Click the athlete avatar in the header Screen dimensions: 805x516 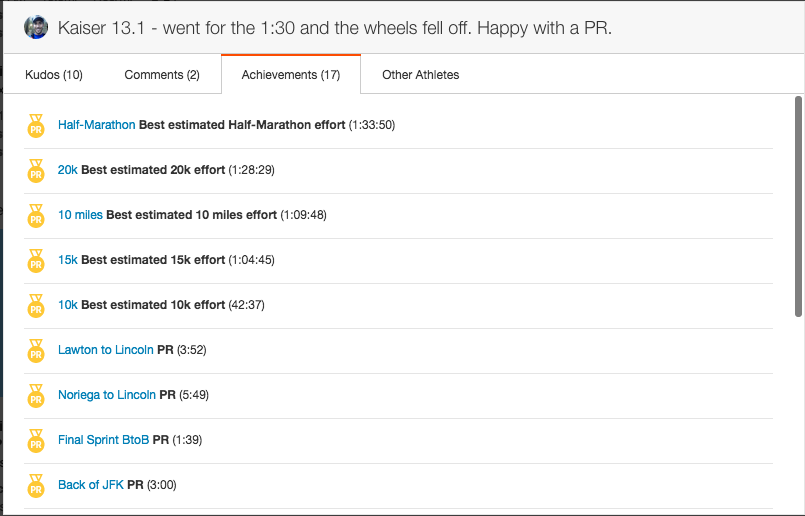point(36,27)
